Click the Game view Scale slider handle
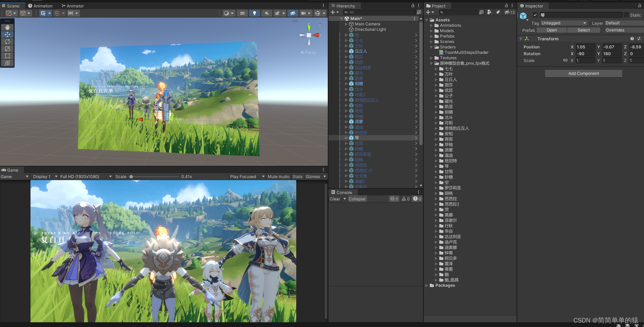Image resolution: width=644 pixels, height=327 pixels. click(131, 177)
